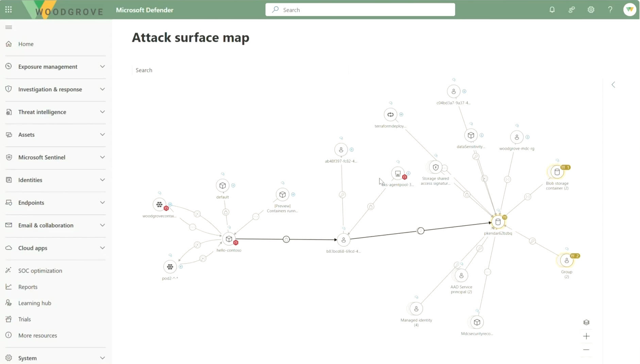This screenshot has height=364, width=640.
Task: Select the hello-contoso container node
Action: 229,239
